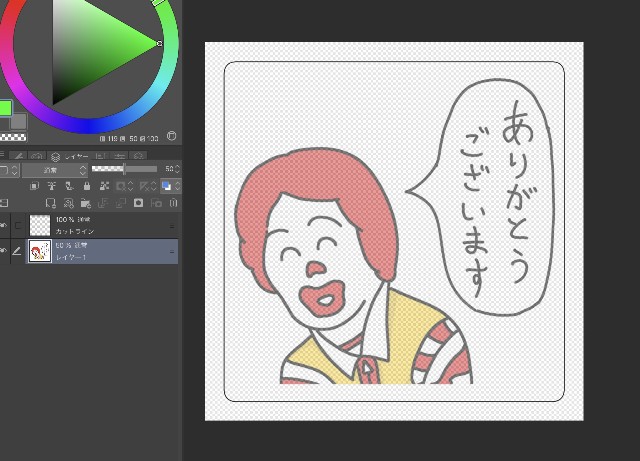Pick blue on the hue ring

pyautogui.click(x=90, y=127)
